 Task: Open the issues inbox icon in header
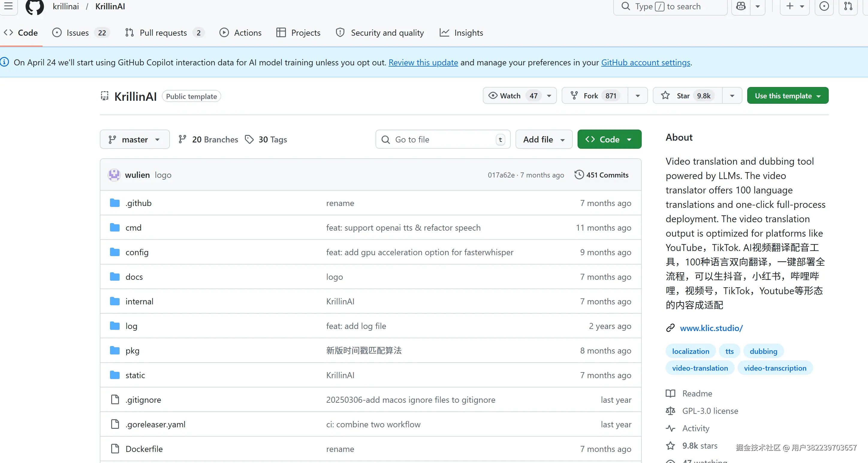click(824, 6)
